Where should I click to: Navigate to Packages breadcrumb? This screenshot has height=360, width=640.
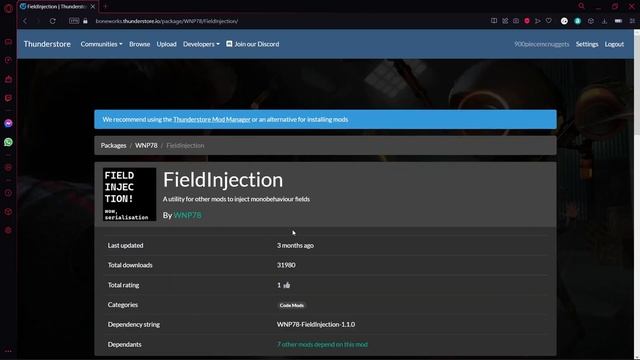tap(113, 145)
